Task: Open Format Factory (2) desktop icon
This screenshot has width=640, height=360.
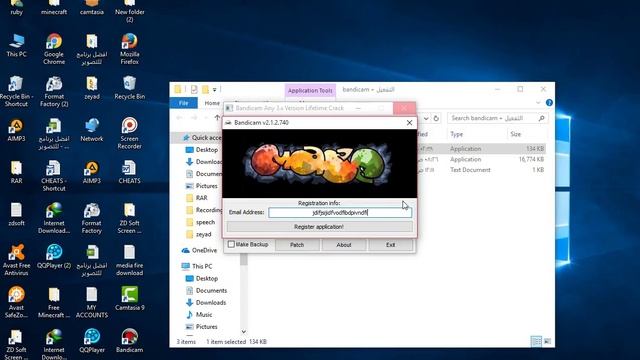Action: (x=54, y=91)
